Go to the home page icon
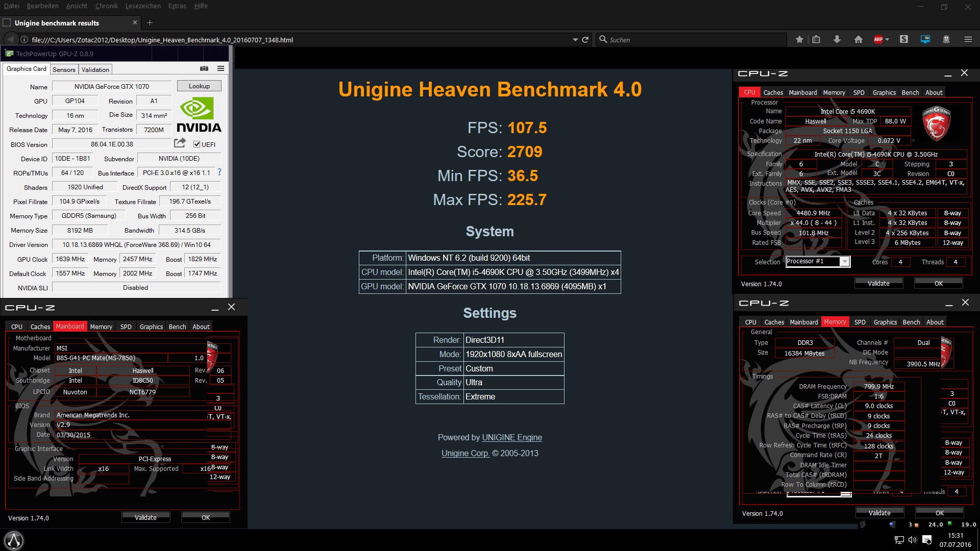 (x=859, y=40)
